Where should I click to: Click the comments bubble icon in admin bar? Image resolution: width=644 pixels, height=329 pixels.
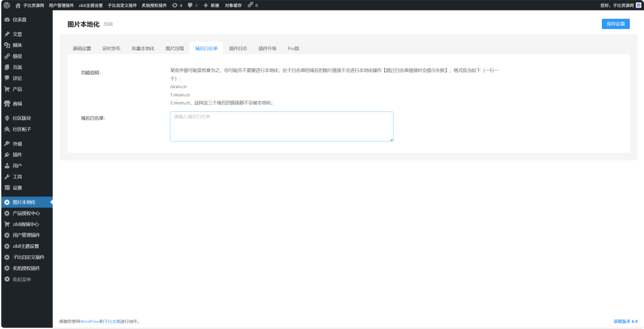[190, 5]
